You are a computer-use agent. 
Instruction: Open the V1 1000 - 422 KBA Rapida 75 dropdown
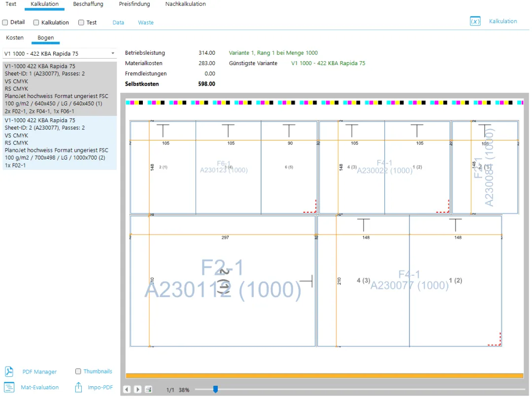click(x=59, y=53)
